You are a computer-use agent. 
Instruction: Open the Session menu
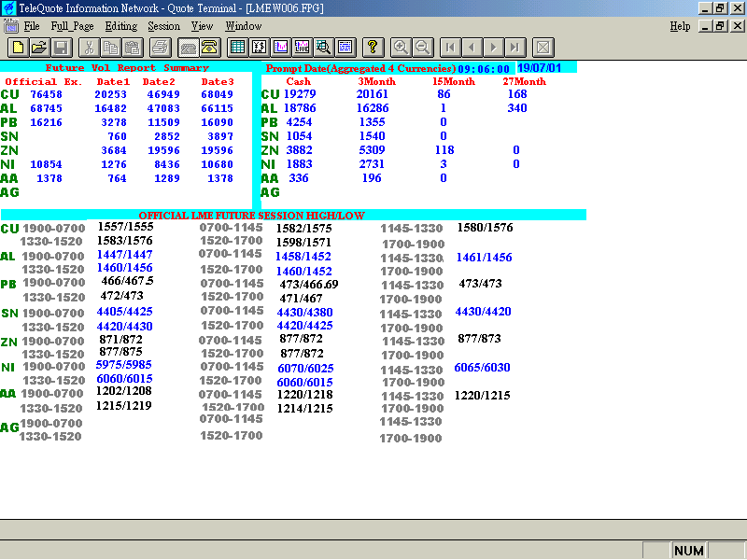coord(164,26)
